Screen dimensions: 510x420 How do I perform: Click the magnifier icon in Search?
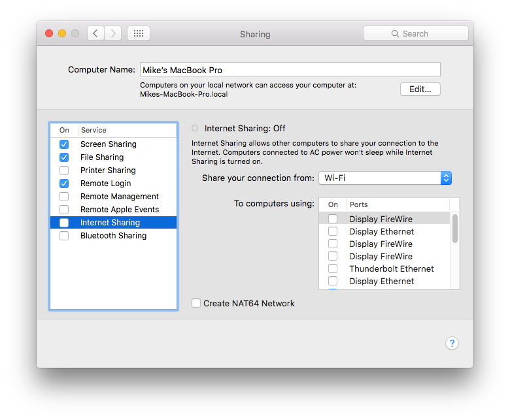(x=395, y=34)
